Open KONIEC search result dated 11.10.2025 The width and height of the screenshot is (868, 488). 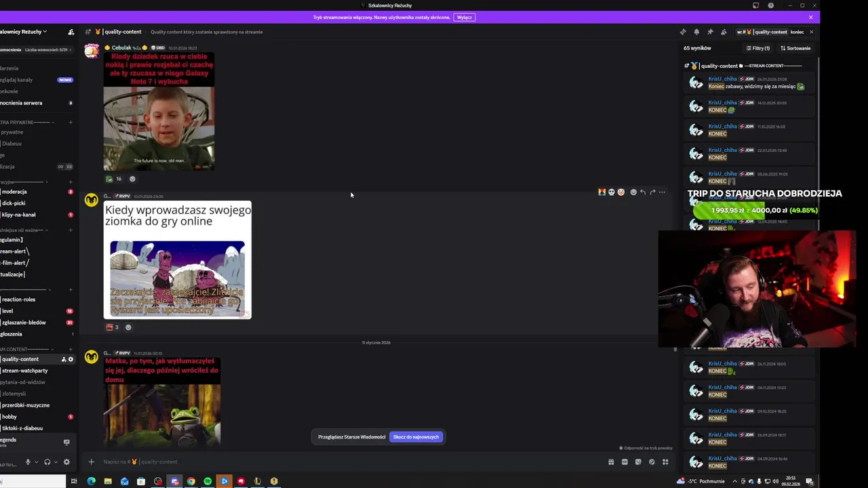click(749, 130)
